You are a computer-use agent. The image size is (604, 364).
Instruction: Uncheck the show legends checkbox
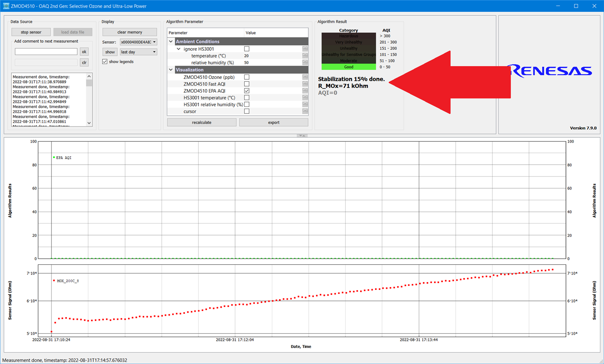tap(105, 62)
